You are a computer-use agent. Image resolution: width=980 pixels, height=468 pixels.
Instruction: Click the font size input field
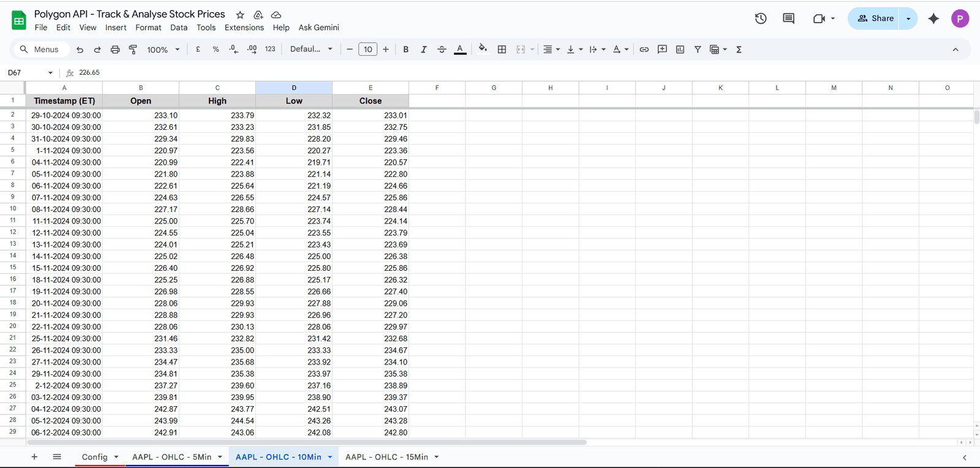coord(367,50)
